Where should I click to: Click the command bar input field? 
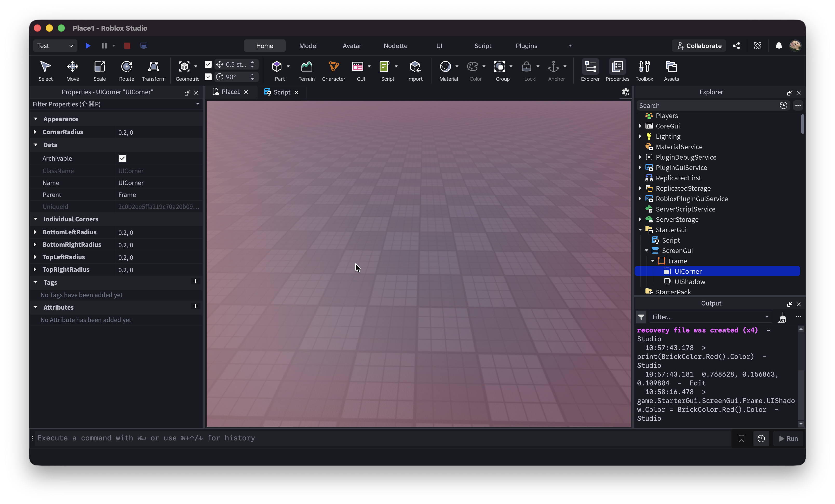click(x=383, y=438)
